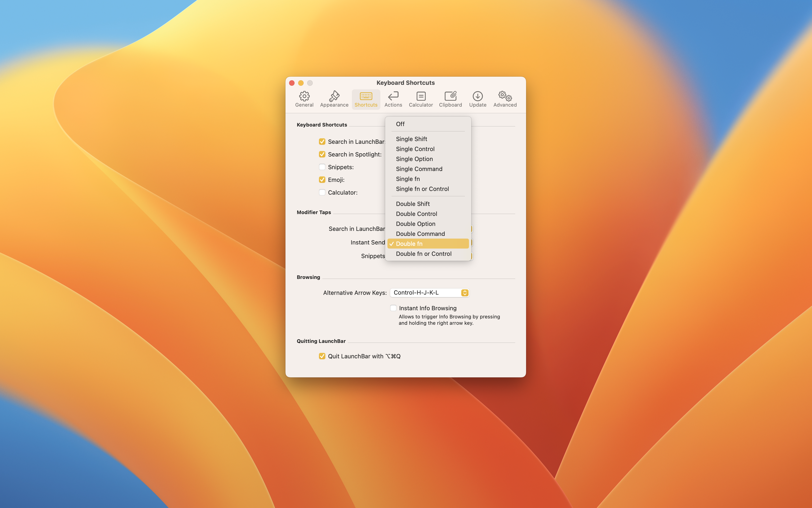
Task: Open the Update download icon
Action: pos(477,99)
